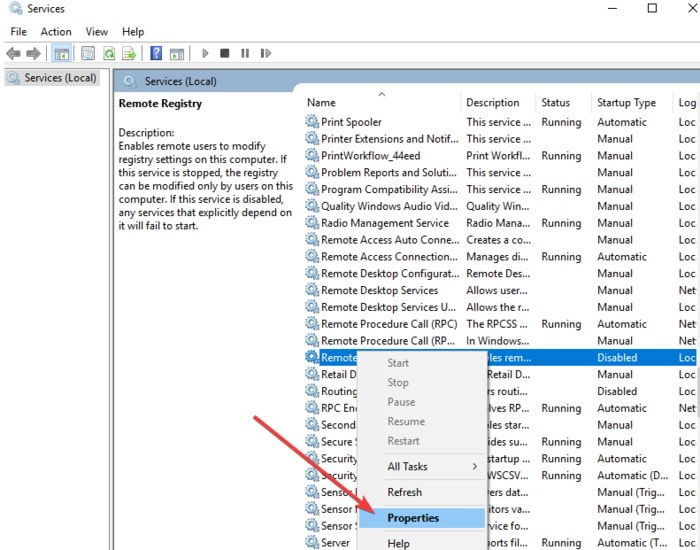Click the Start Service play icon
Screen dimensions: 700x550
tap(205, 54)
